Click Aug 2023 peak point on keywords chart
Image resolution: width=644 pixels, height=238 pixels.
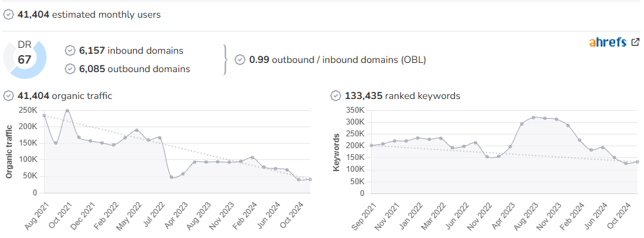click(533, 117)
